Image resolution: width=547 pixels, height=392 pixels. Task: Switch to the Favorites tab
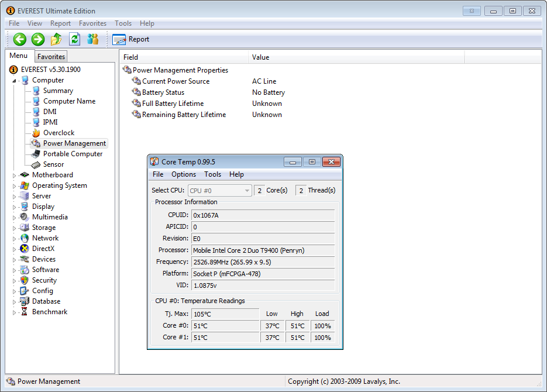(x=51, y=57)
